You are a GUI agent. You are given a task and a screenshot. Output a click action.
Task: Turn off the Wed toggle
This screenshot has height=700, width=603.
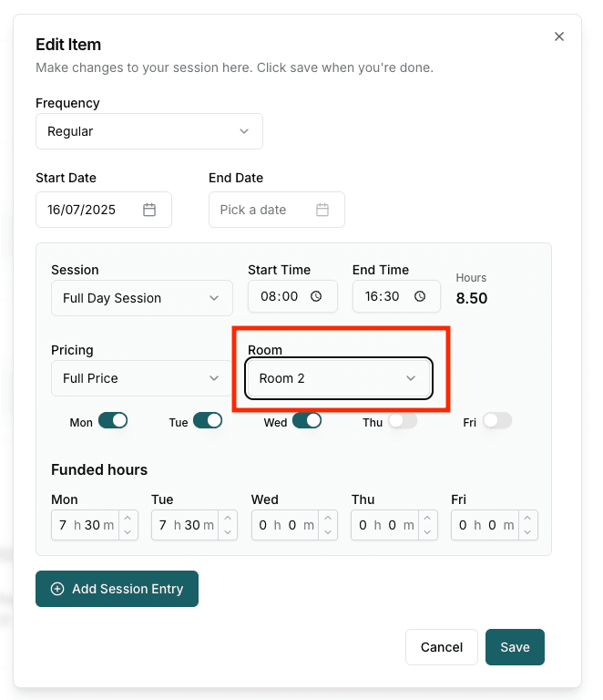coord(307,421)
